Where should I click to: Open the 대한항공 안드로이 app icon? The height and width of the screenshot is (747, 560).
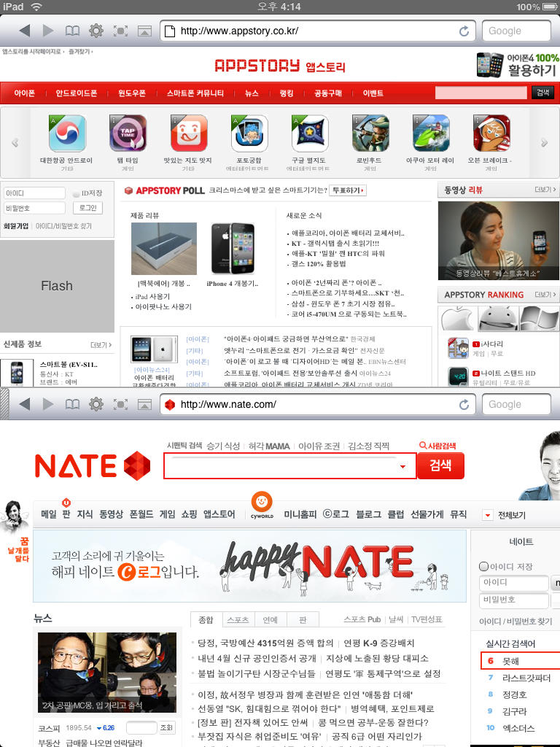[67, 133]
